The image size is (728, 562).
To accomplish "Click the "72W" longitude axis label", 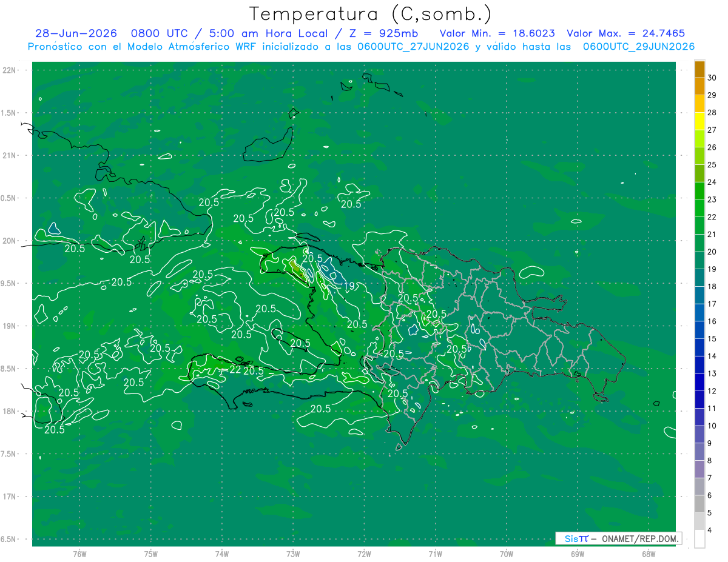I will click(364, 554).
